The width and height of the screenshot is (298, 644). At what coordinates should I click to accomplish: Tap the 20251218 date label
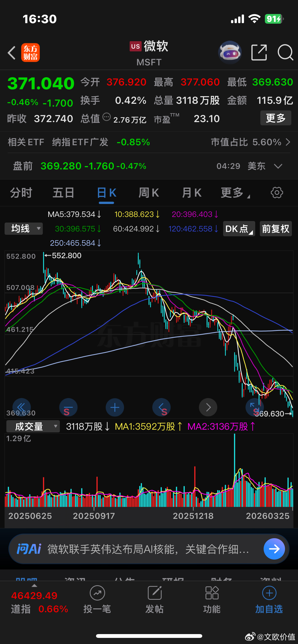[193, 516]
